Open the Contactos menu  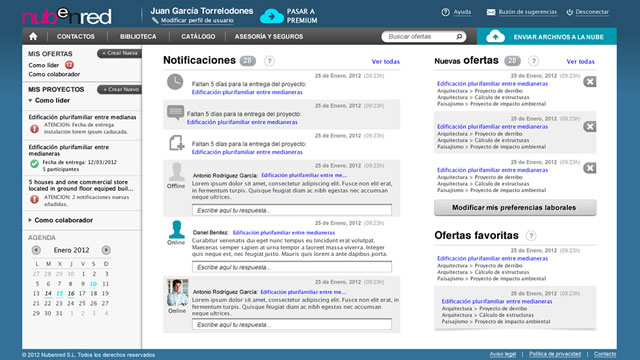coord(76,36)
